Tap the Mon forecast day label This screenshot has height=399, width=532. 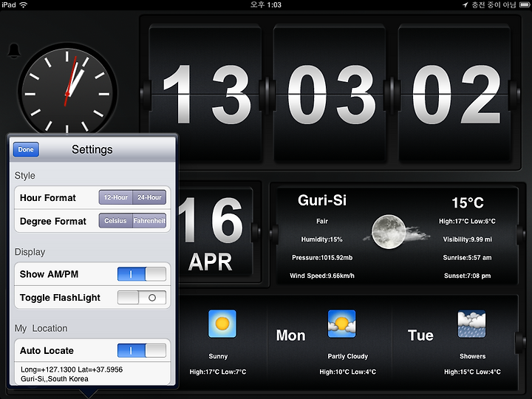tap(291, 335)
